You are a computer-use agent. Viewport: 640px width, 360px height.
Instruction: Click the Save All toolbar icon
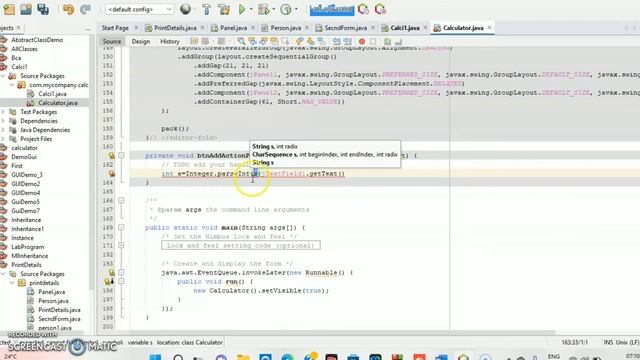point(43,9)
